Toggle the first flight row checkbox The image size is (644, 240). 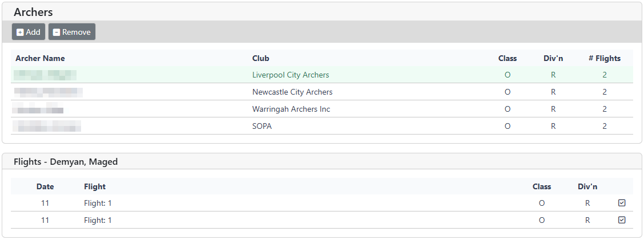click(622, 203)
